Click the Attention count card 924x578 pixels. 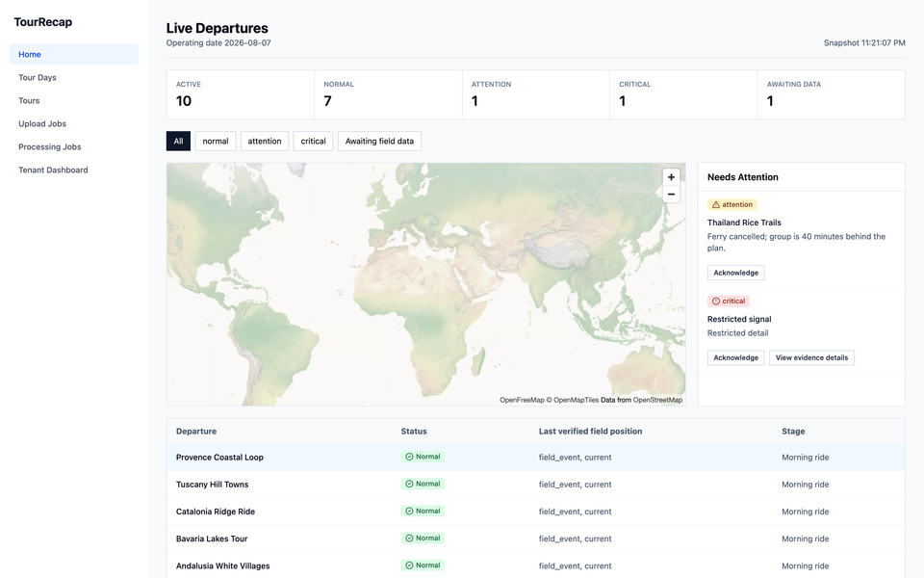536,95
